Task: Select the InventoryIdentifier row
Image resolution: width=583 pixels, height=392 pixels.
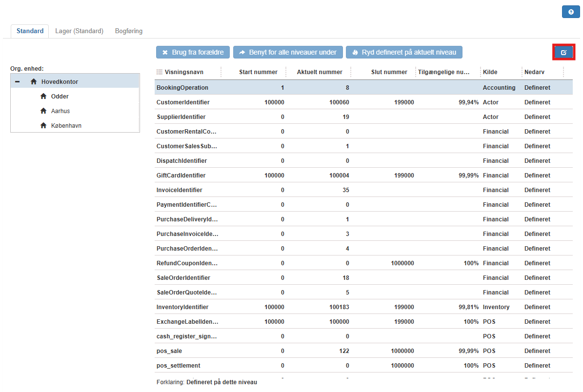Action: click(363, 307)
